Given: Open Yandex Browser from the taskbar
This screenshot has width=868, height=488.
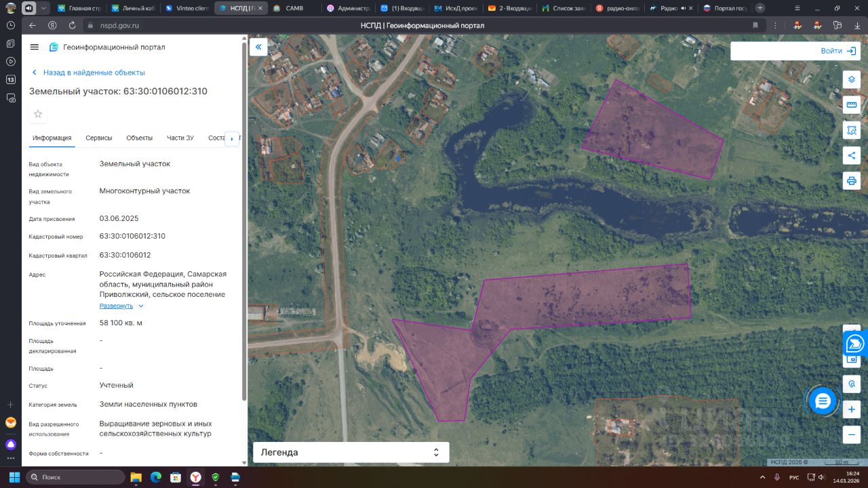Looking at the screenshot, I should (195, 477).
